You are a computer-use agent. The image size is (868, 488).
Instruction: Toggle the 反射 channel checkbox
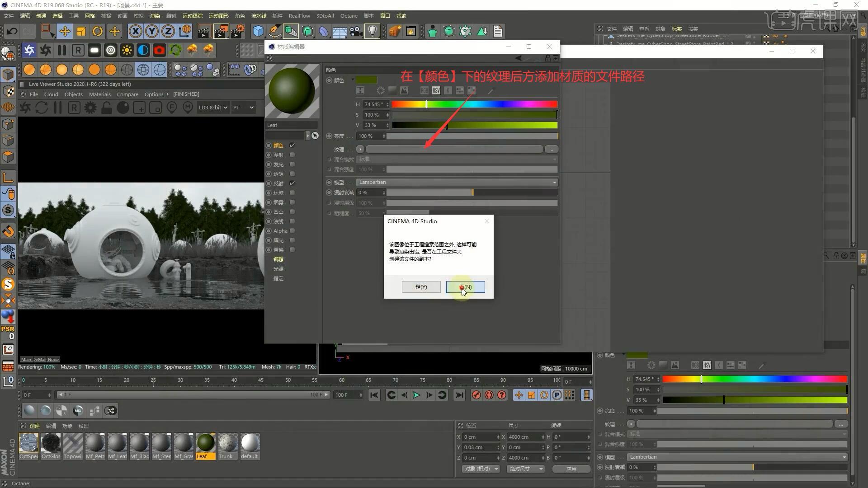point(292,183)
